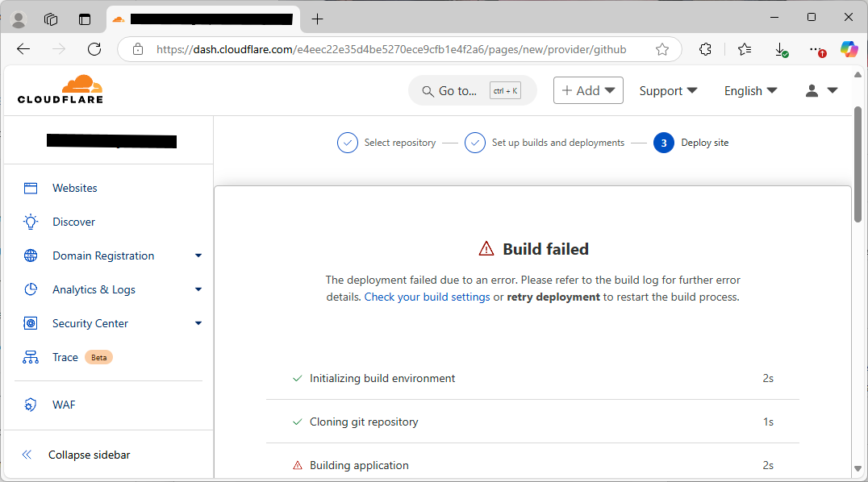This screenshot has height=482, width=868.
Task: Expand the Domain Registration menu
Action: tap(198, 255)
